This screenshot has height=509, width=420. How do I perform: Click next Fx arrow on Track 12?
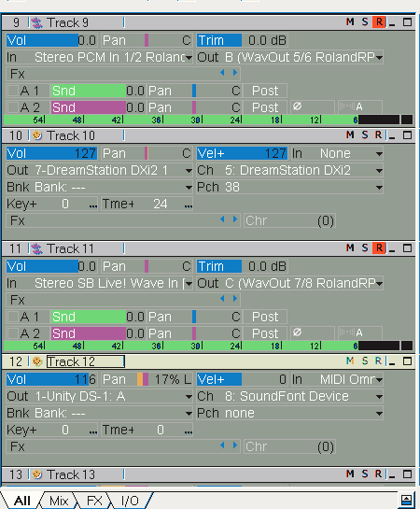(x=235, y=445)
